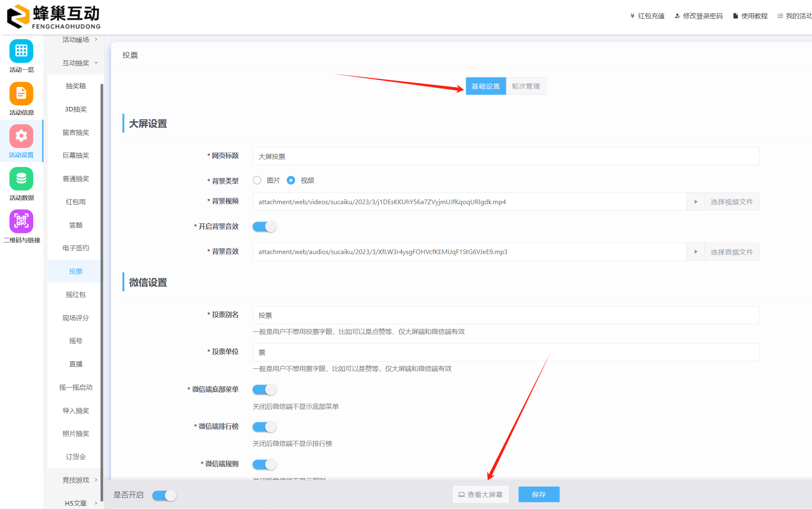Open the 活动一览 grid icon
This screenshot has height=509, width=812.
click(21, 51)
